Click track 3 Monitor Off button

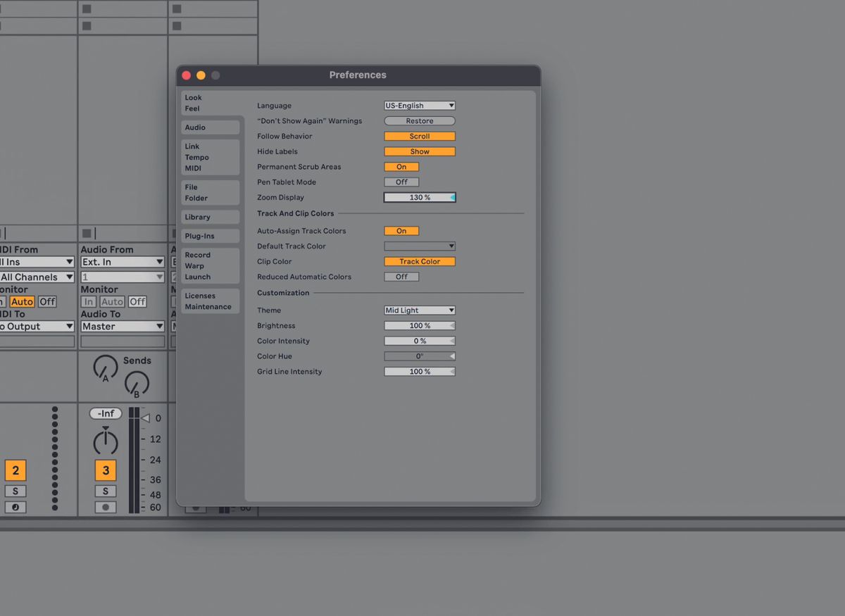coord(137,301)
